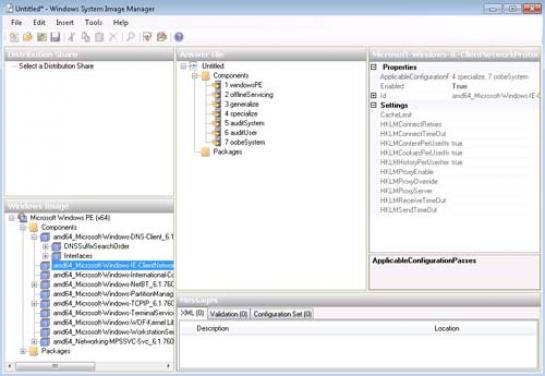Collapse the Settings section in property grid
Viewport: 545px width, 376px height.
click(374, 105)
